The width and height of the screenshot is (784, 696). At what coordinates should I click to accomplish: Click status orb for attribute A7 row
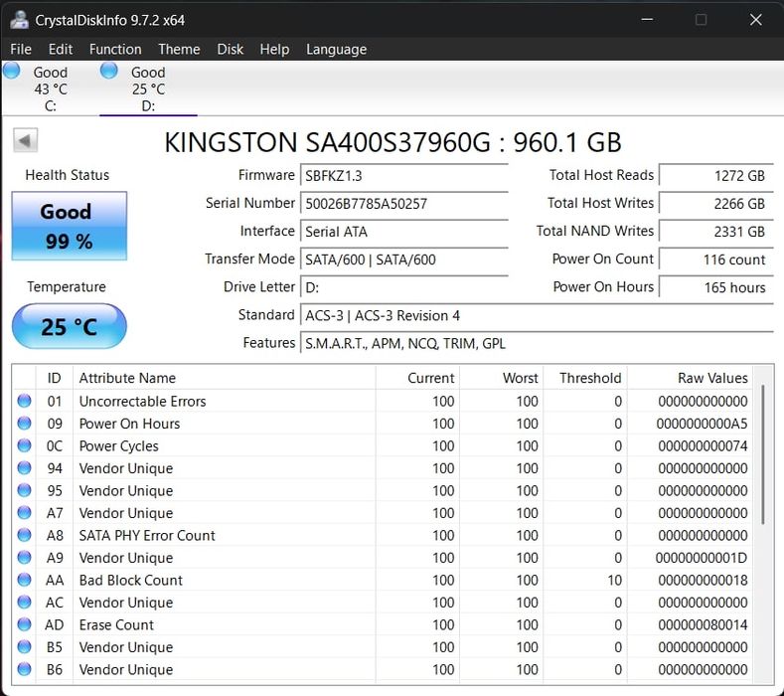tap(24, 512)
